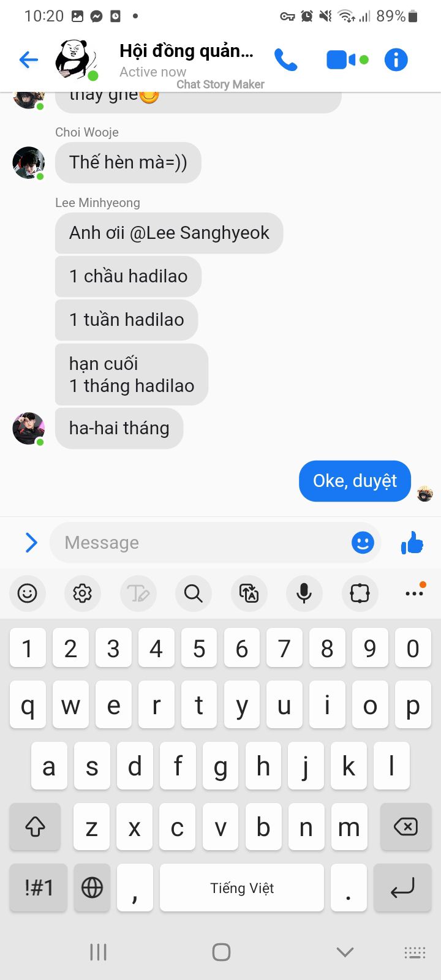Open the keyboard search tool
This screenshot has width=441, height=980.
click(x=193, y=593)
